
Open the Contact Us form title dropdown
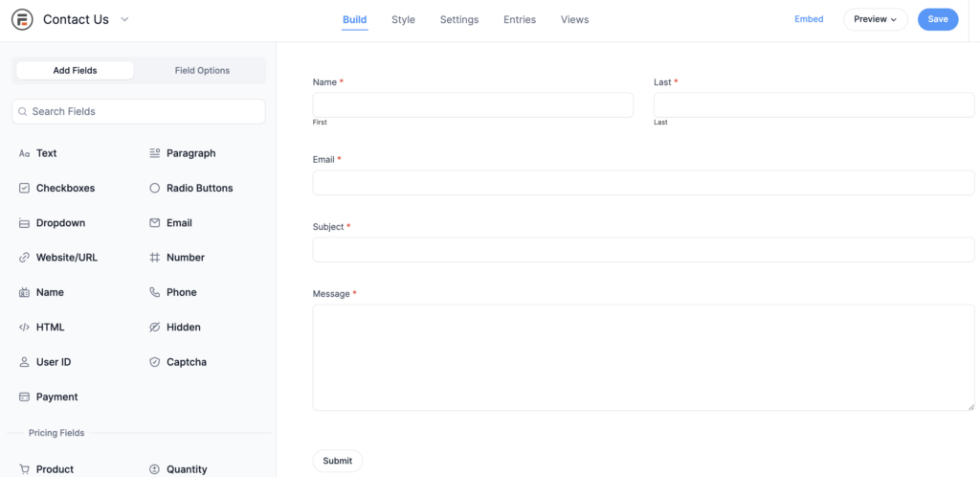click(x=124, y=19)
